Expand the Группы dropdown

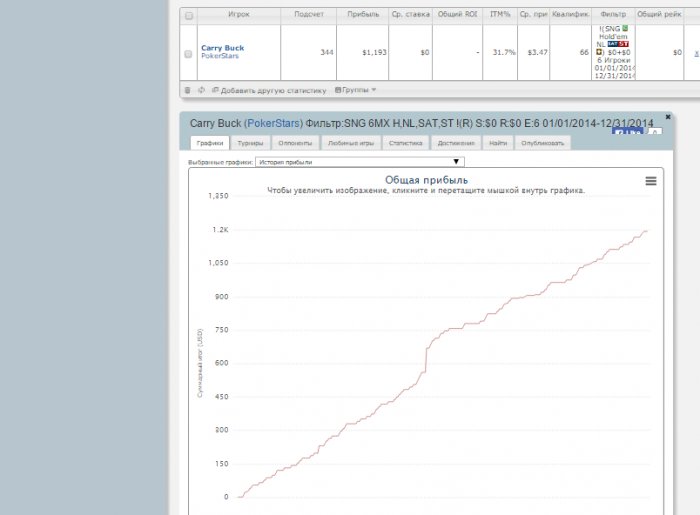pyautogui.click(x=355, y=90)
